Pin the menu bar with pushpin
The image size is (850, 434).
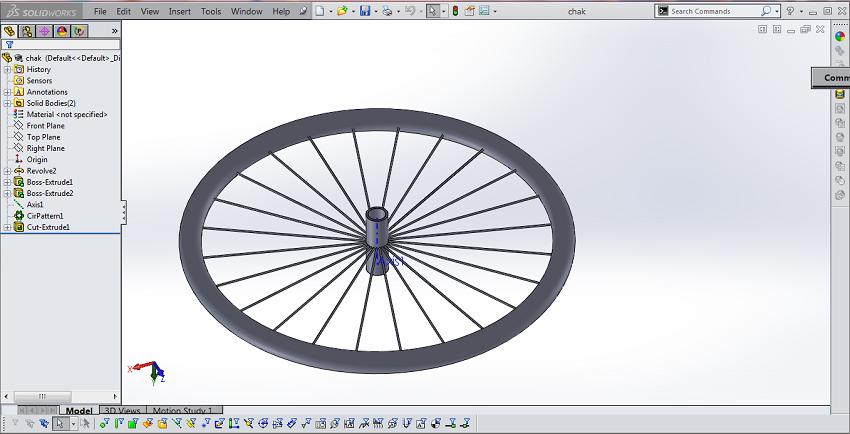click(303, 11)
